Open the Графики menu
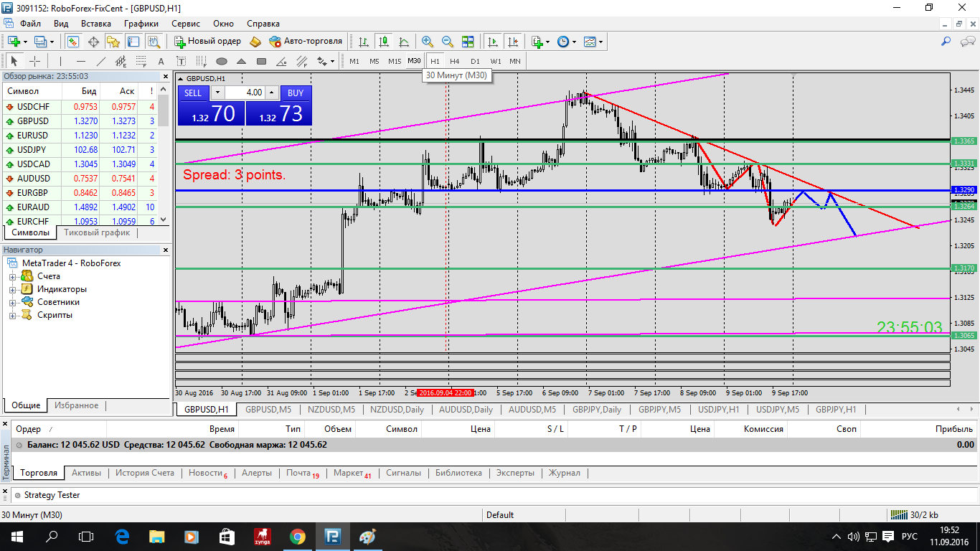Screen dimensions: 980x551 tap(141, 24)
